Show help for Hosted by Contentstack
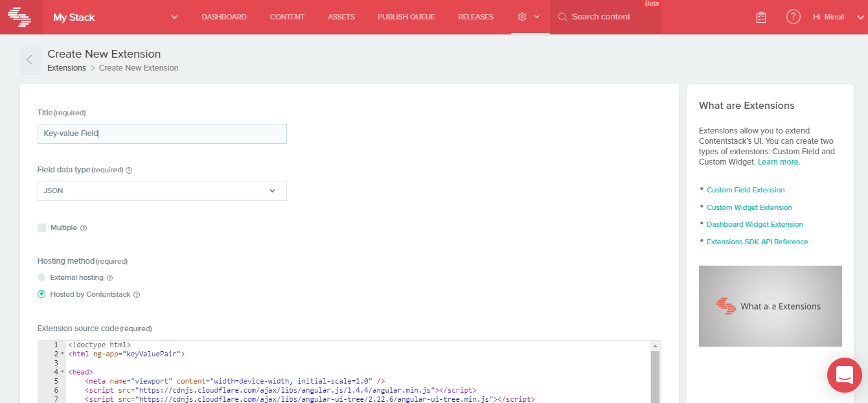The width and height of the screenshot is (868, 403). (x=137, y=295)
